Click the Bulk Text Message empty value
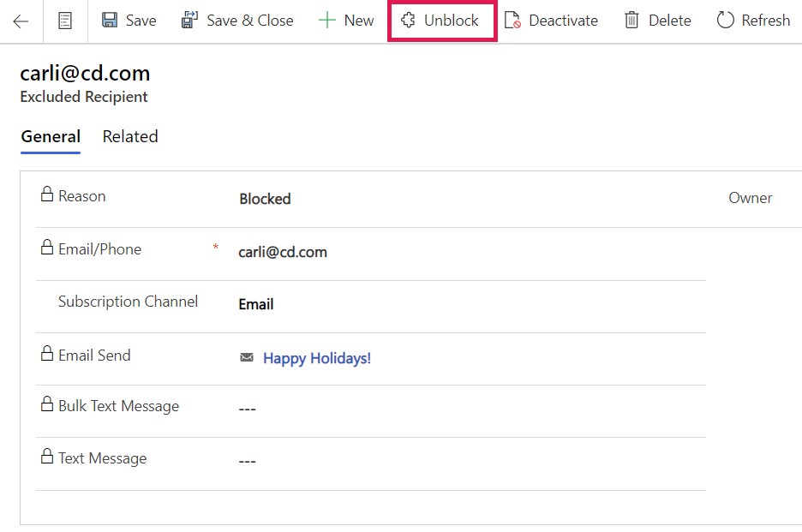802x532 pixels. pos(247,409)
